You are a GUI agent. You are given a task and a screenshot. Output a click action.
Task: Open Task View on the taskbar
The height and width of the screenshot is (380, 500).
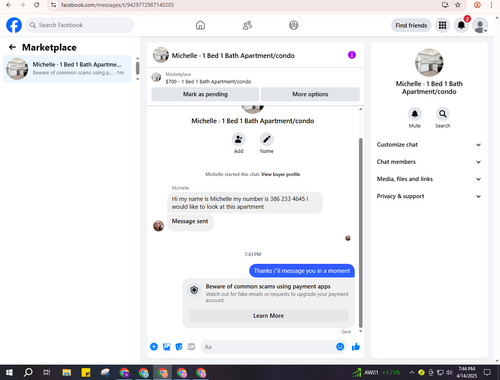[x=47, y=372]
